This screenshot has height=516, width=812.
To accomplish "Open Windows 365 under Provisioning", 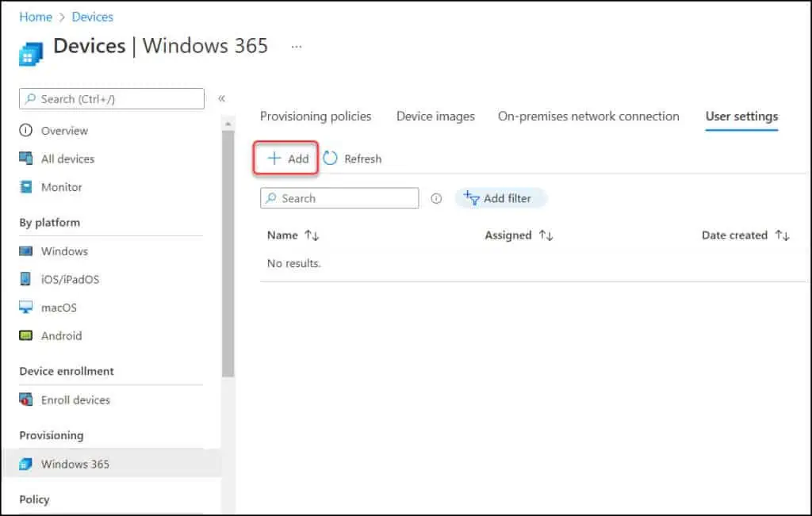I will pos(112,464).
